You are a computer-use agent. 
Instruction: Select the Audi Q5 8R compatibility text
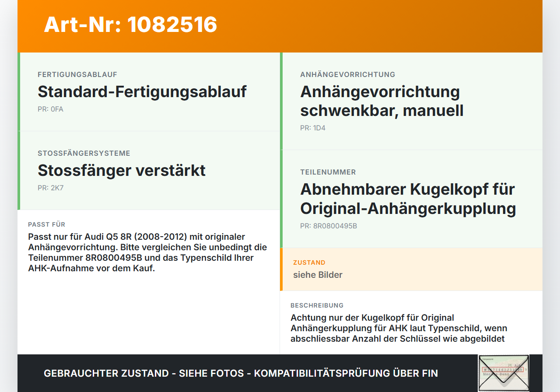coord(147,252)
